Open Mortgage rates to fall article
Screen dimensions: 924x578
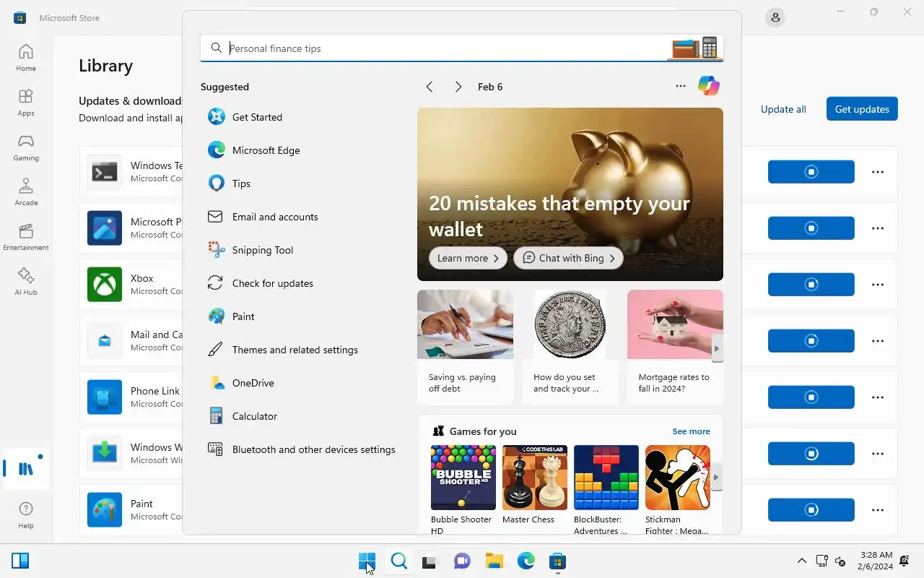675,347
